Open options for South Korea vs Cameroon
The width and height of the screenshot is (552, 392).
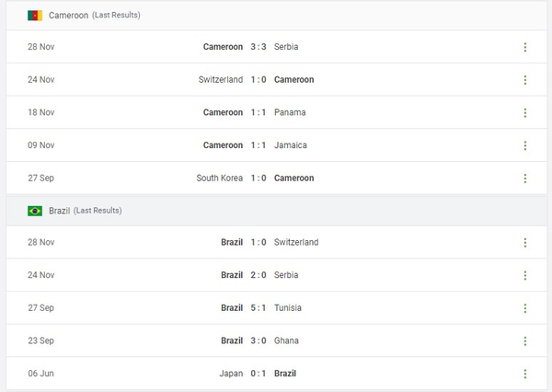[x=525, y=179]
